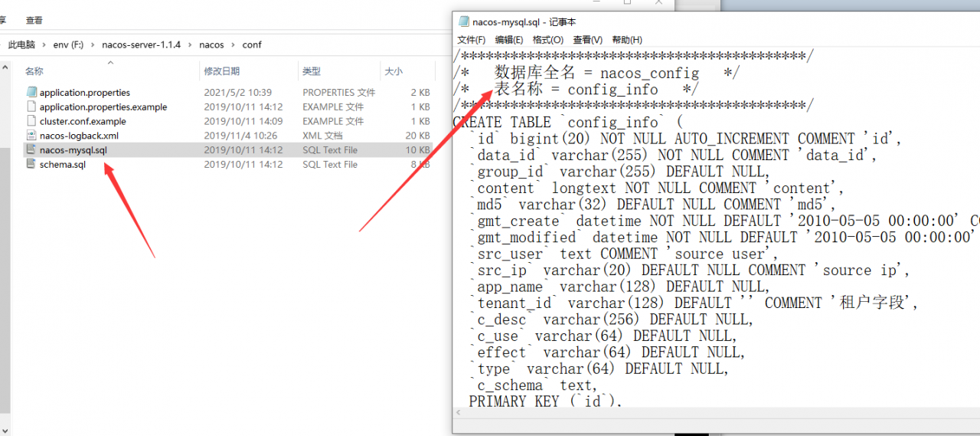Viewport: 980px width, 436px height.
Task: Click the CREATE TABLE line in Notepad
Action: [567, 123]
